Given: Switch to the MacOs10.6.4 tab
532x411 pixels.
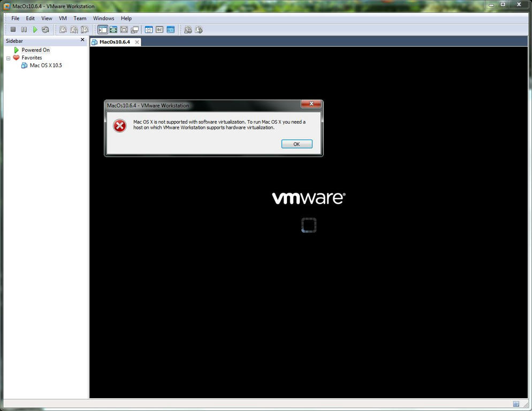Looking at the screenshot, I should (114, 42).
